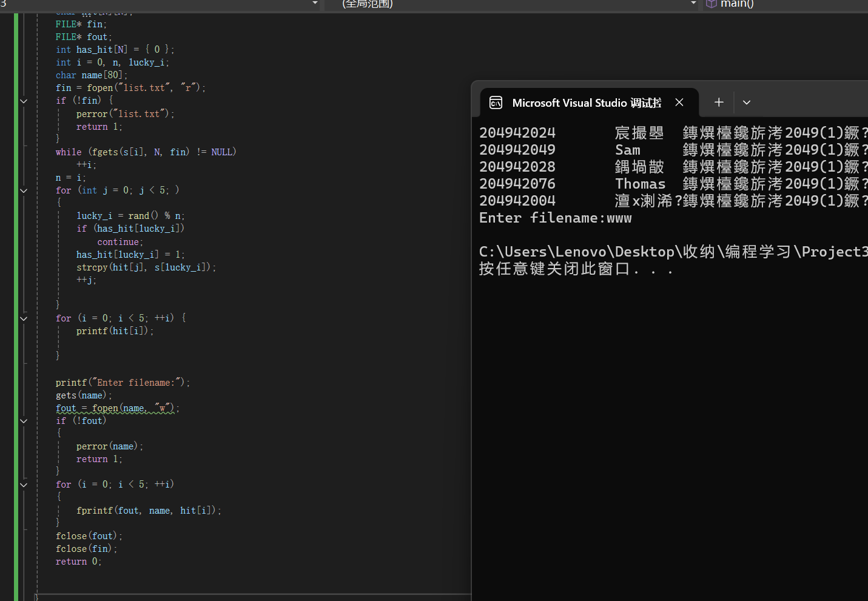Click the while fgets line
The image size is (868, 601).
coord(146,152)
